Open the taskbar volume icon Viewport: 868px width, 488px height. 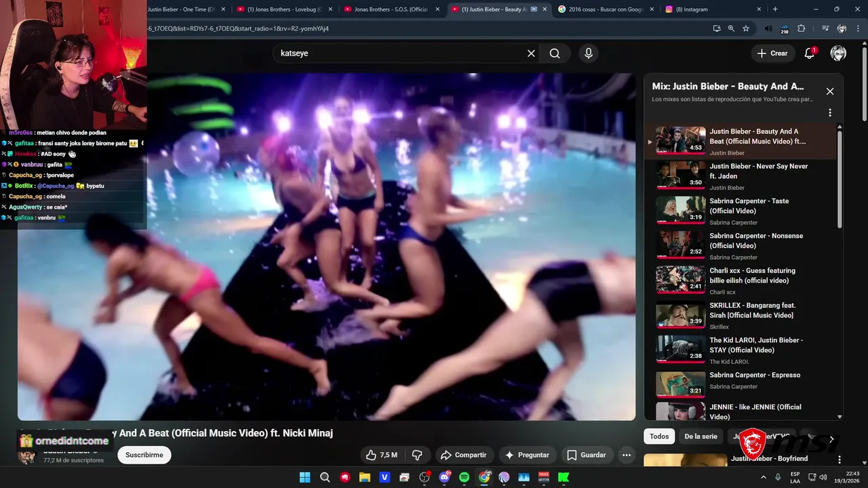825,477
